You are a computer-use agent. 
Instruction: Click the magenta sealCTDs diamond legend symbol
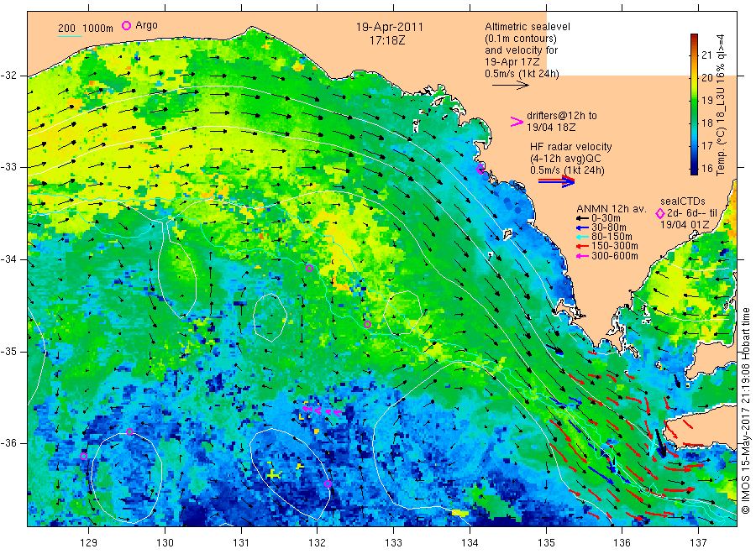click(660, 213)
